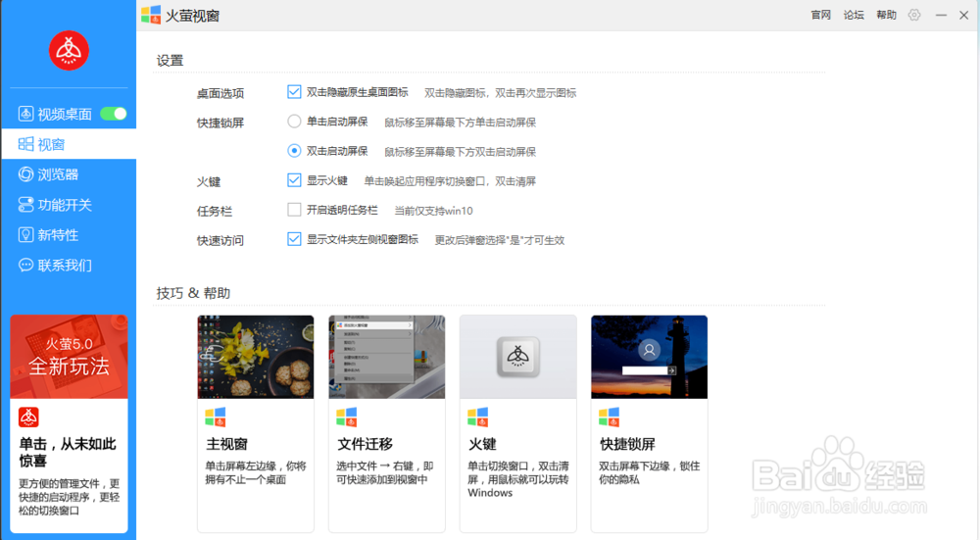Select 双击启动屏保 radio button
The image size is (980, 540).
pyautogui.click(x=294, y=151)
